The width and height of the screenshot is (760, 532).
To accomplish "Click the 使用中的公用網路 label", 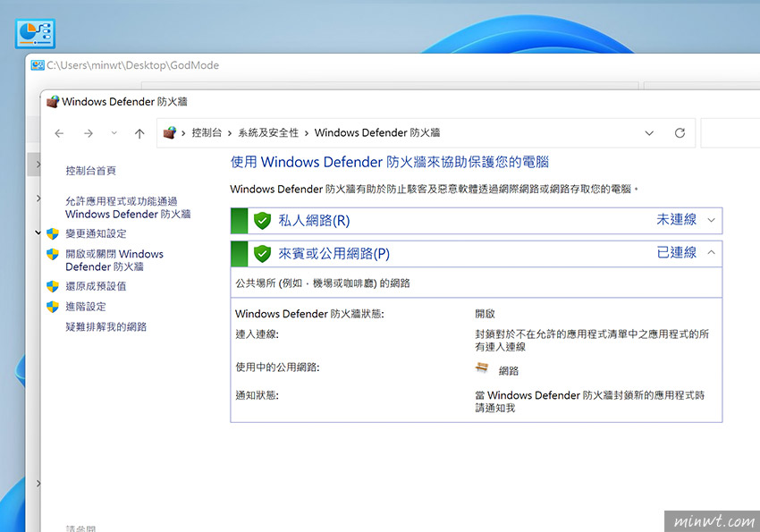I will pos(277,367).
